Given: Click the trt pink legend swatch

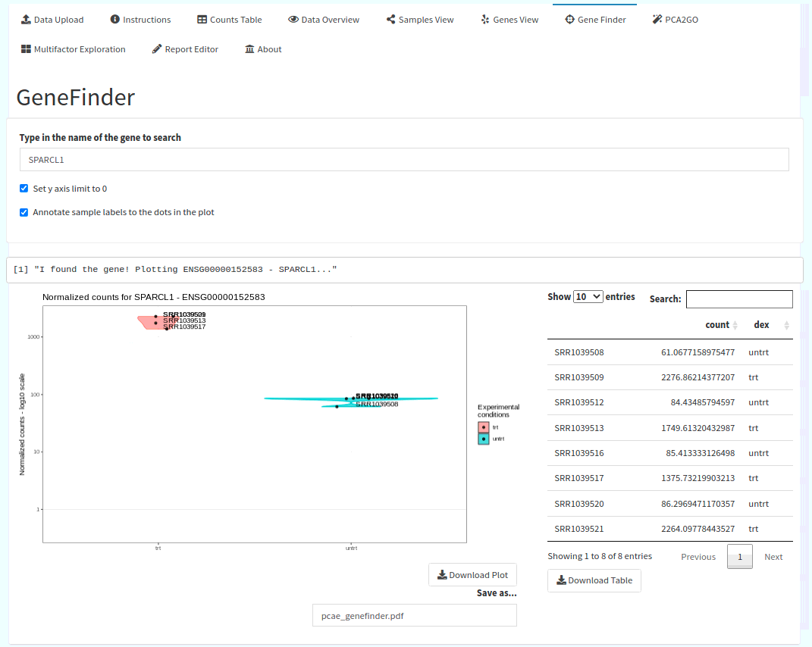Looking at the screenshot, I should [484, 427].
